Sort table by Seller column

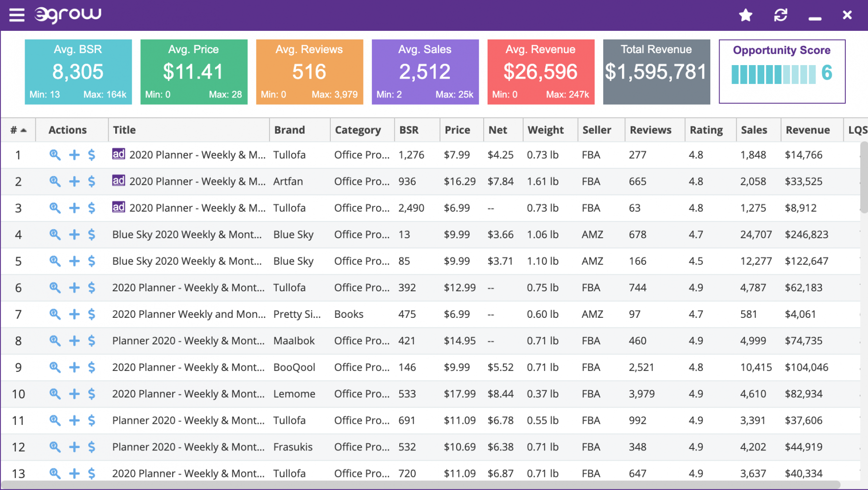601,130
